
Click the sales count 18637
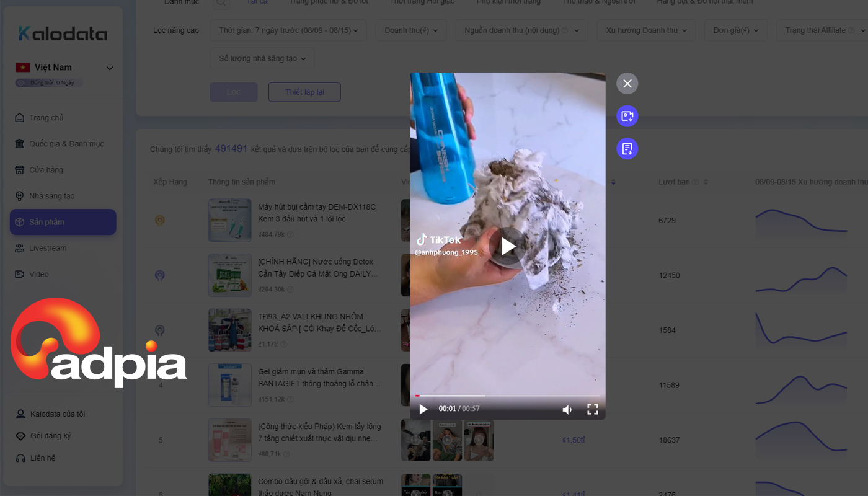(x=670, y=440)
